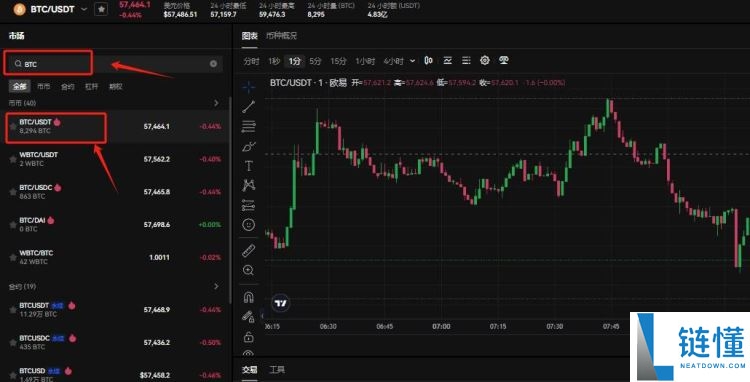Select the 币币 market filter tab
This screenshot has height=382, width=750.
44,87
